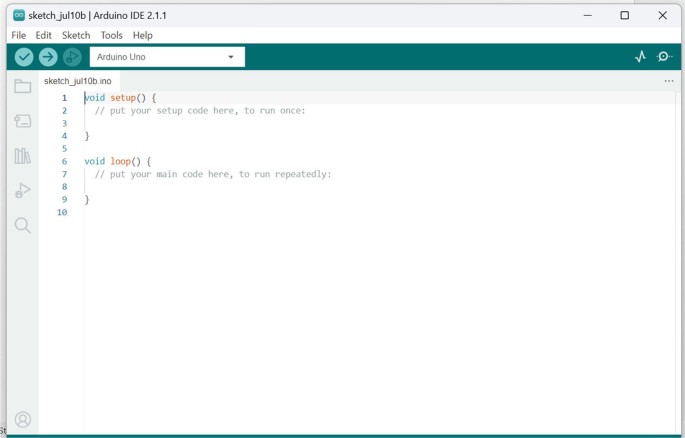
Task: Place cursor on empty line 8 in editor
Action: 200,187
